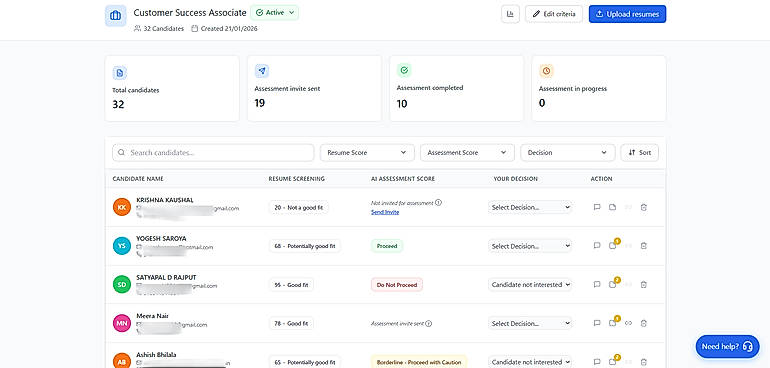Open comment icon for Ashish Bhilala

pyautogui.click(x=597, y=362)
